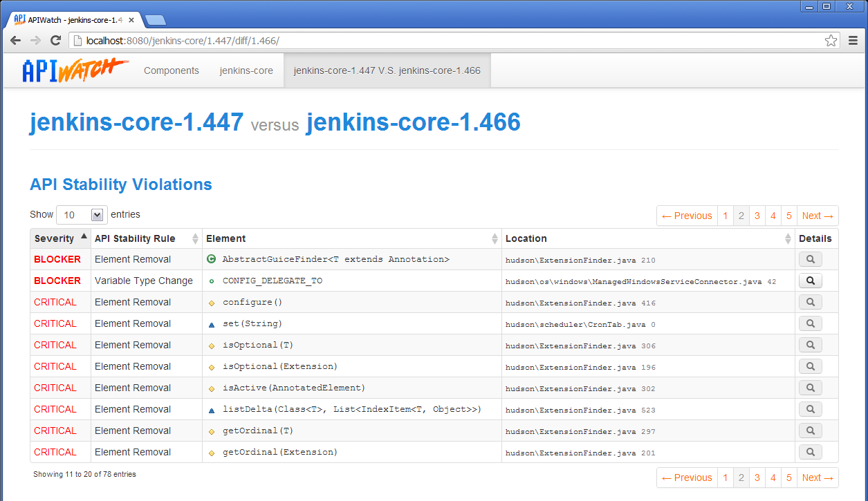Go to page 5 in top pagination
The image size is (868, 501).
[x=789, y=216]
